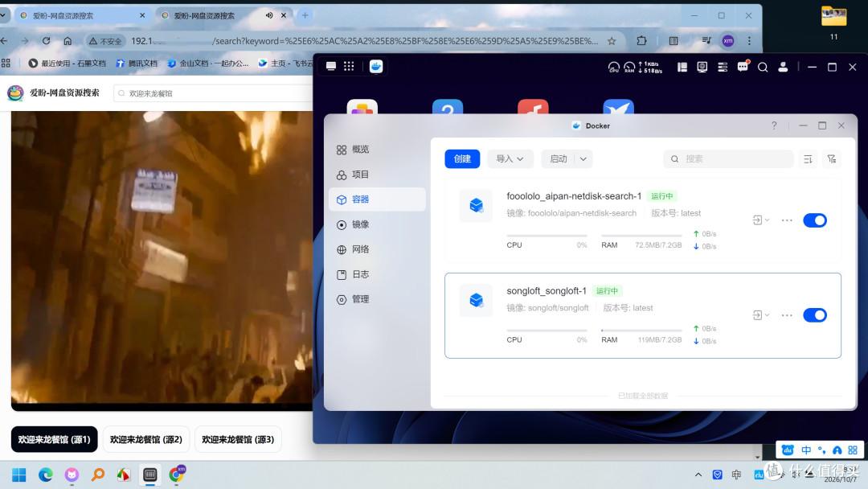
Task: Open the filter icon in Docker toolbar
Action: point(832,159)
